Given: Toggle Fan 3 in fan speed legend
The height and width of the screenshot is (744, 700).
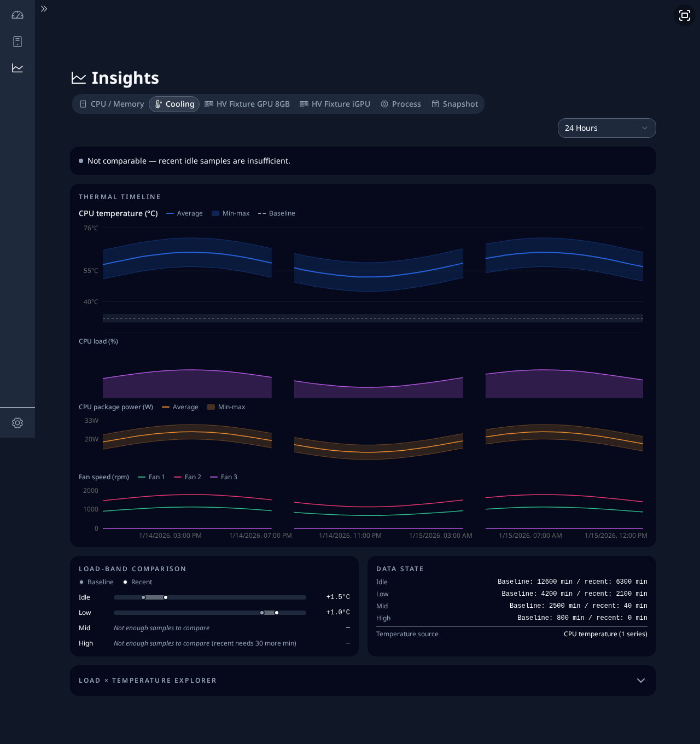Looking at the screenshot, I should [x=223, y=477].
